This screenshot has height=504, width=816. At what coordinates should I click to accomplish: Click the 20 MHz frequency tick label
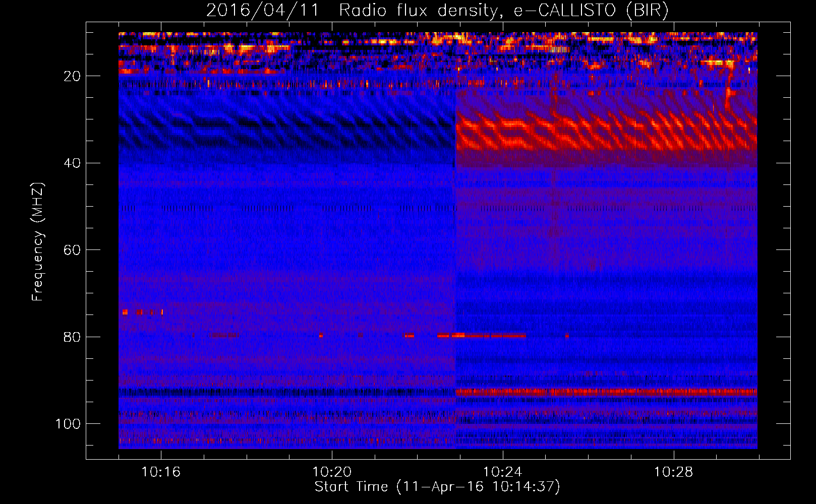click(x=73, y=76)
